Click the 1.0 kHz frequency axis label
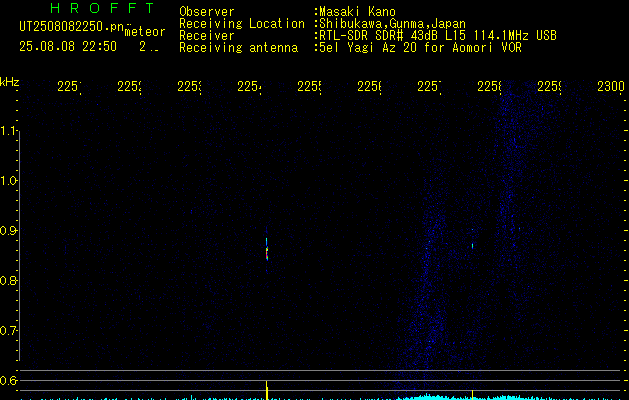Screen dimensions: 629x400 [8, 181]
